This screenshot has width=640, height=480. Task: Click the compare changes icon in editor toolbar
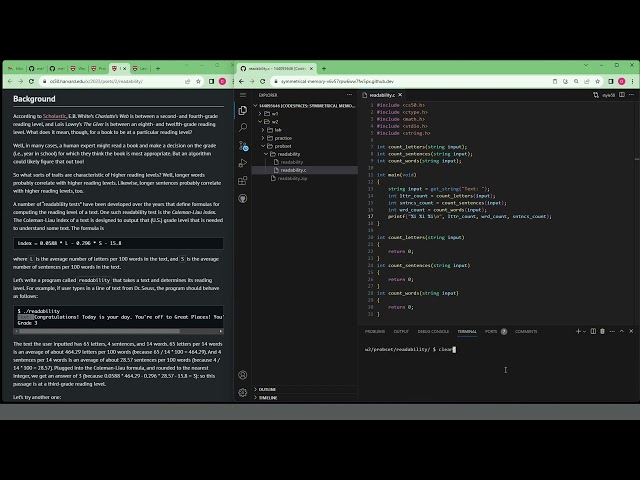(596, 95)
